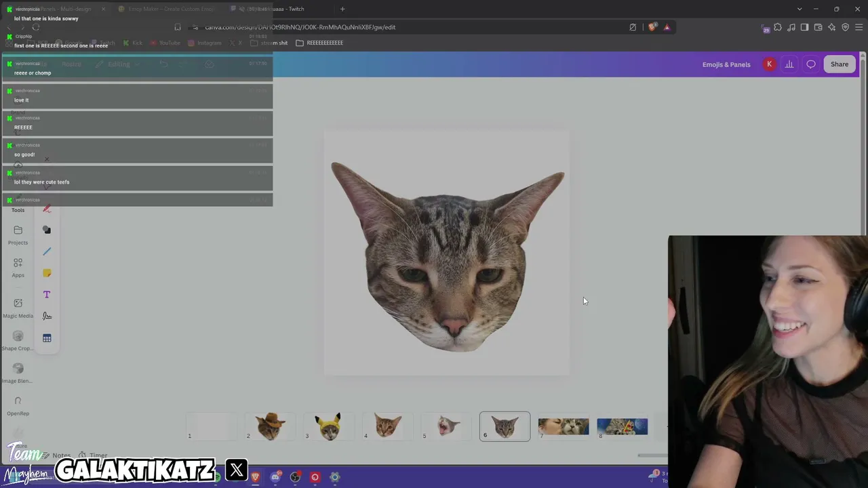Open the red circle taskbar app
This screenshot has width=868, height=488.
pyautogui.click(x=315, y=477)
